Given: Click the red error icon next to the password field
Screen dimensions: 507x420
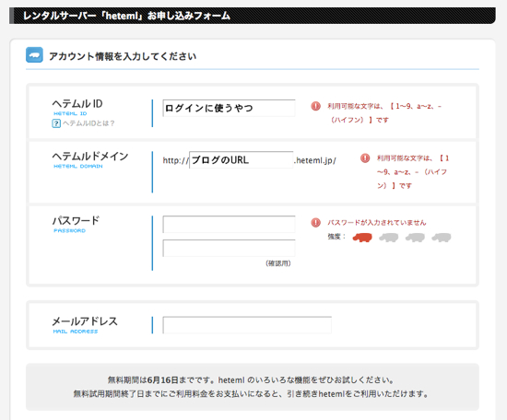Looking at the screenshot, I should (x=315, y=223).
